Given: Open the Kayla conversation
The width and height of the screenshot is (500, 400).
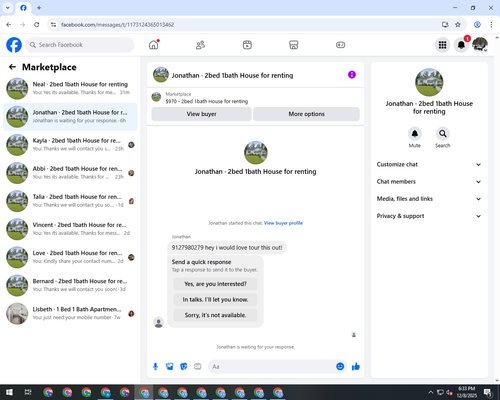Looking at the screenshot, I should point(70,145).
